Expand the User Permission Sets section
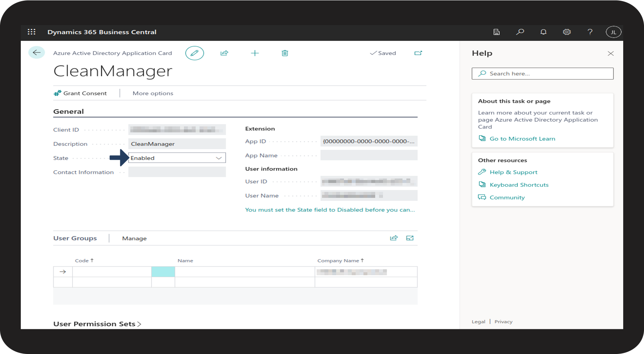Viewport: 644px width, 354px height. tap(97, 324)
